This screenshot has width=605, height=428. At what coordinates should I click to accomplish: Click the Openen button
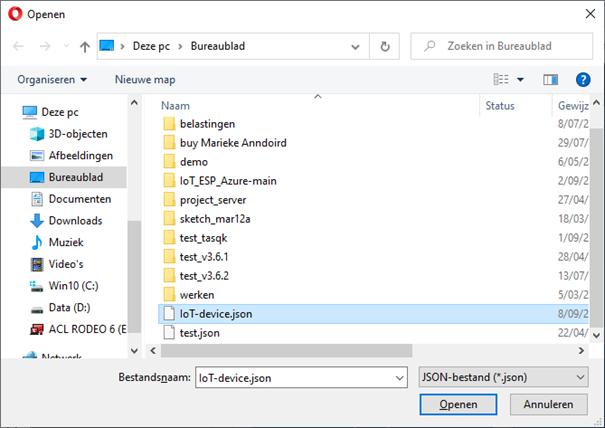pyautogui.click(x=458, y=404)
